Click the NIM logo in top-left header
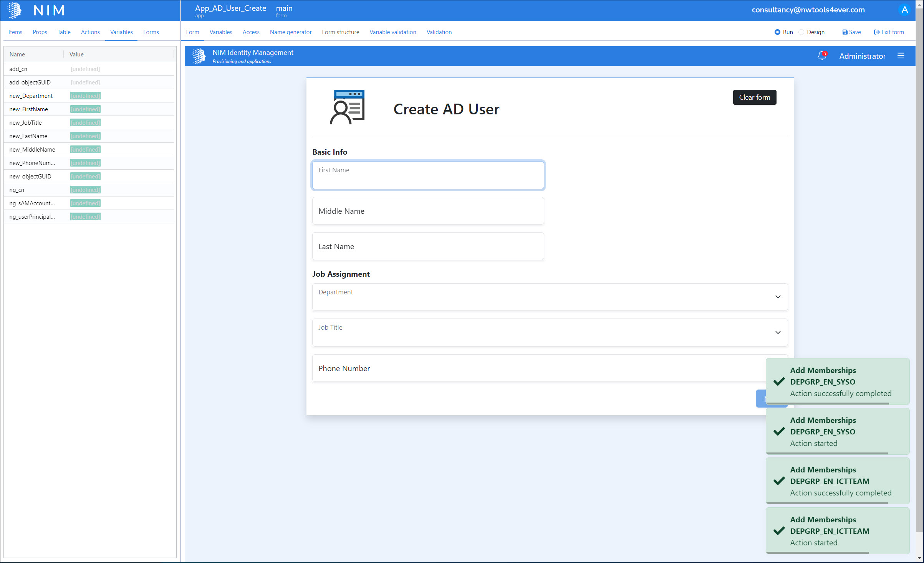Viewport: 924px width, 563px height. pyautogui.click(x=14, y=10)
